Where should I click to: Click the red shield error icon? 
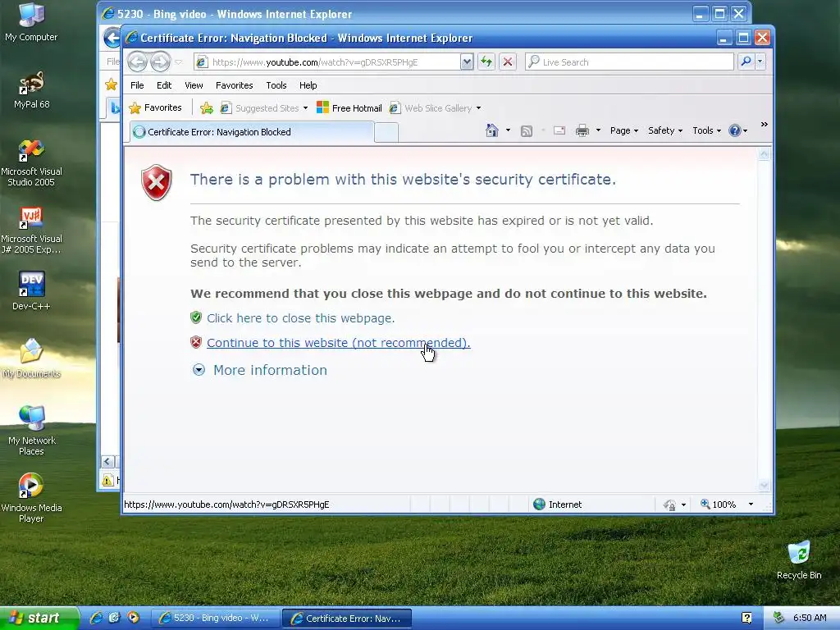pos(157,182)
